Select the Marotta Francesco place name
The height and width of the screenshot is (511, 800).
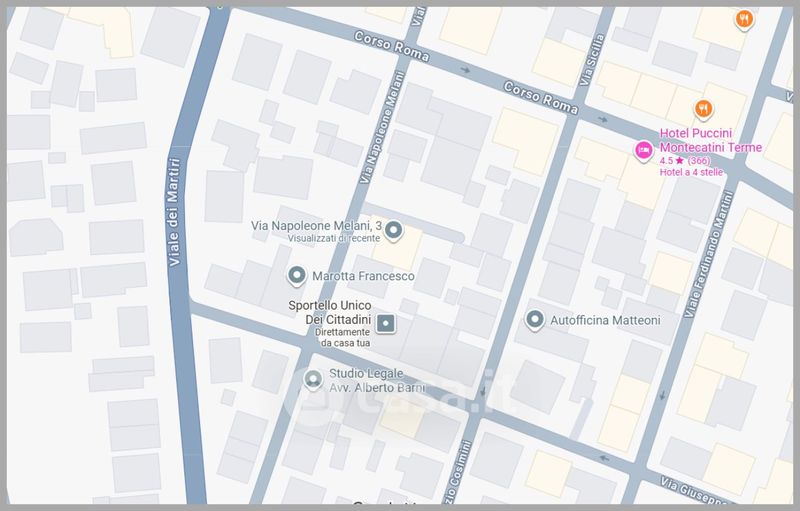click(x=364, y=276)
